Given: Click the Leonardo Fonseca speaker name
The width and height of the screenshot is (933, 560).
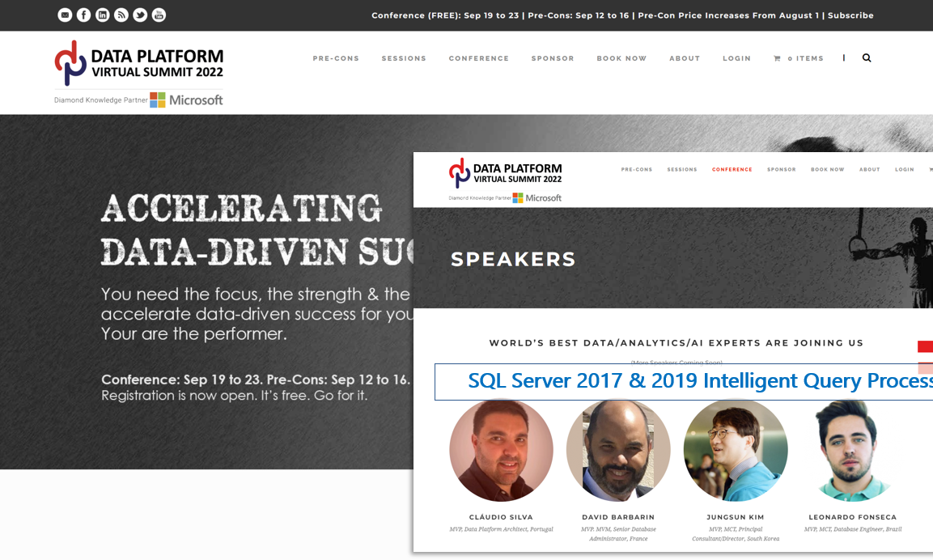Looking at the screenshot, I should [x=852, y=517].
